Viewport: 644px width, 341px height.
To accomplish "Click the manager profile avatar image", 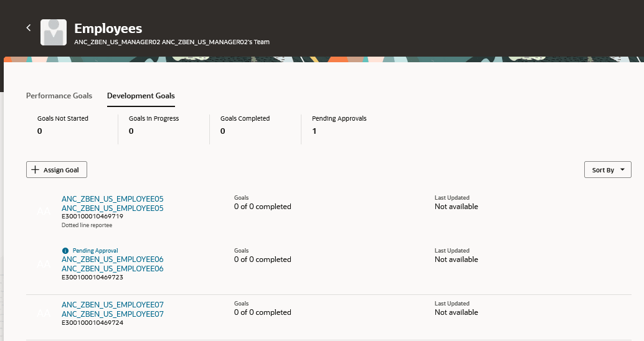I will [x=54, y=32].
